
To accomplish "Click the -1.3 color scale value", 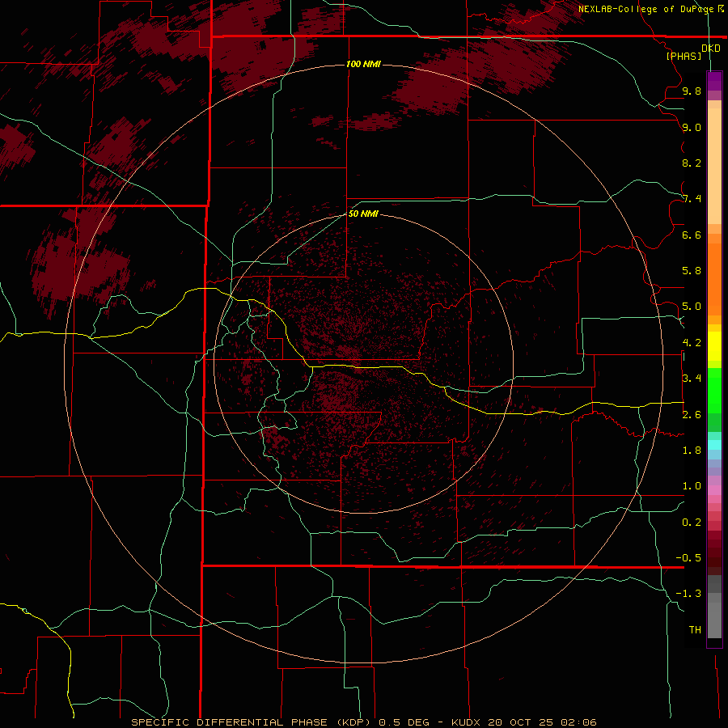I will [688, 594].
